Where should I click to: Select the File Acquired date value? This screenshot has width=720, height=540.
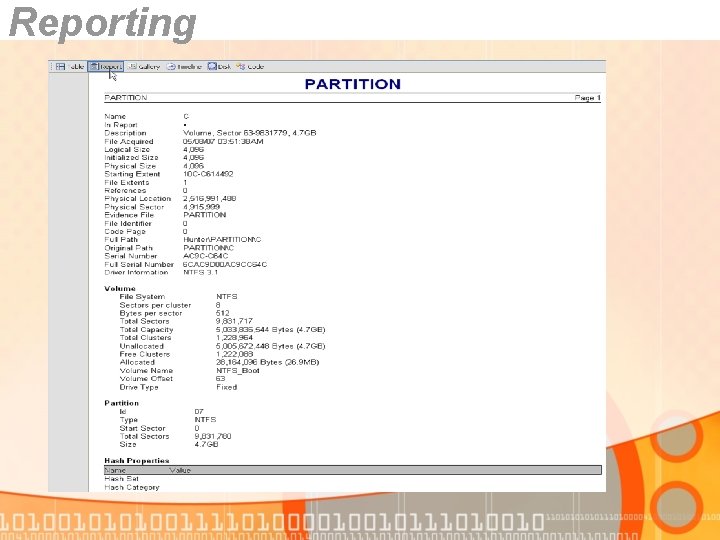pyautogui.click(x=223, y=141)
